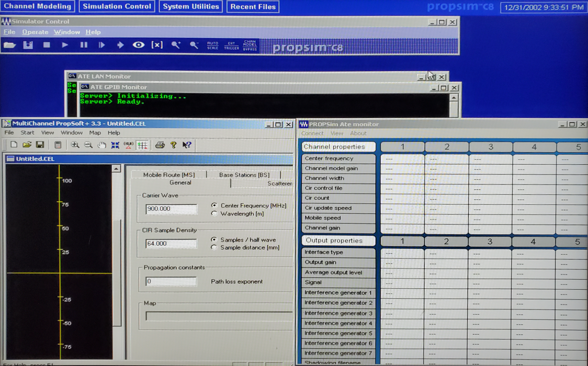Step the simulation forward one frame
This screenshot has width=588, height=366.
(x=101, y=45)
